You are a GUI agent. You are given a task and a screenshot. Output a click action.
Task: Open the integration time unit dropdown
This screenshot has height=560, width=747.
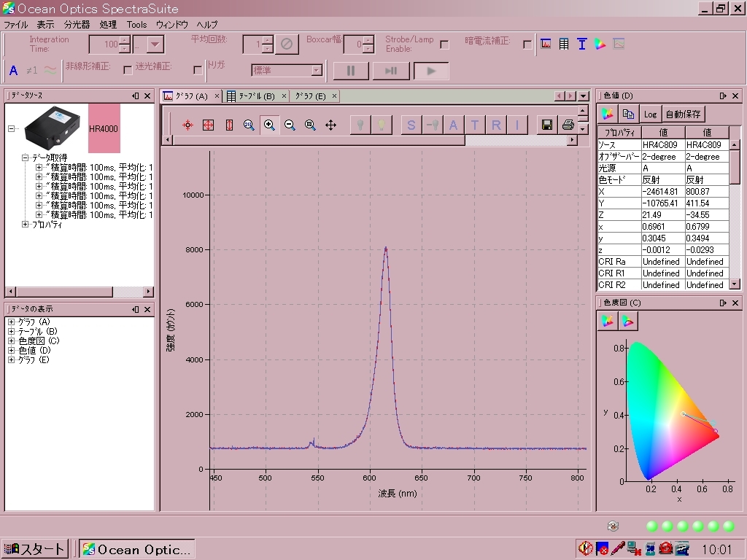[x=155, y=44]
